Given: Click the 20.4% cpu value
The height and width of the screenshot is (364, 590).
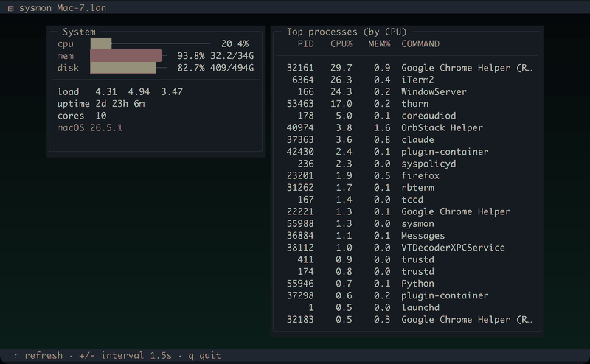Looking at the screenshot, I should click(x=235, y=44).
